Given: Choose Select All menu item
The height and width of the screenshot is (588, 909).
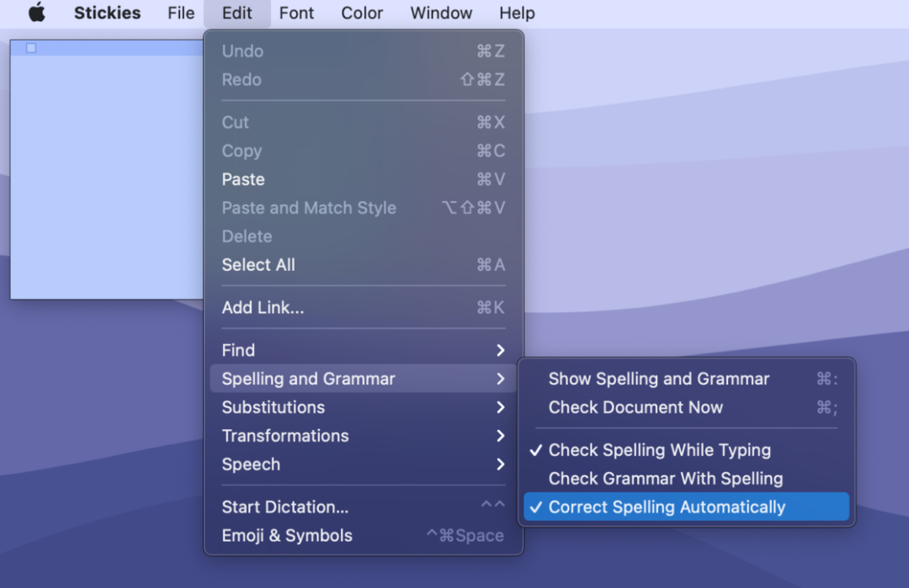Looking at the screenshot, I should click(x=258, y=265).
